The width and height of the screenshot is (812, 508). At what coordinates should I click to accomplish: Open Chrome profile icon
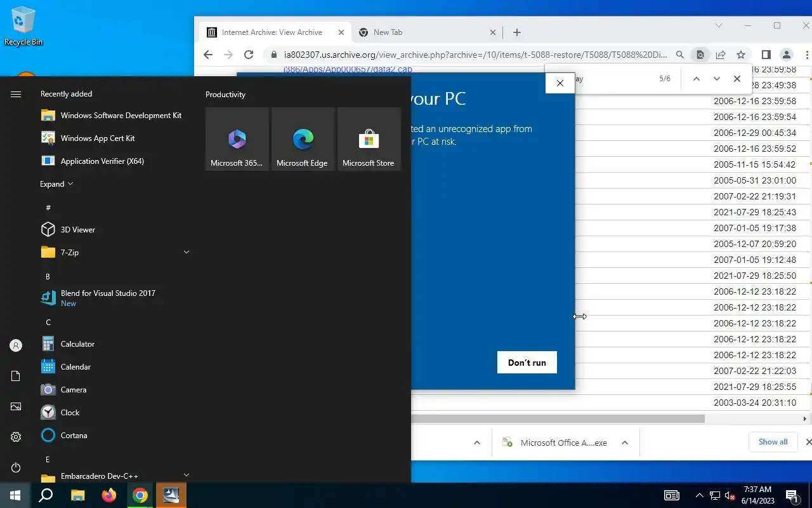tap(786, 55)
